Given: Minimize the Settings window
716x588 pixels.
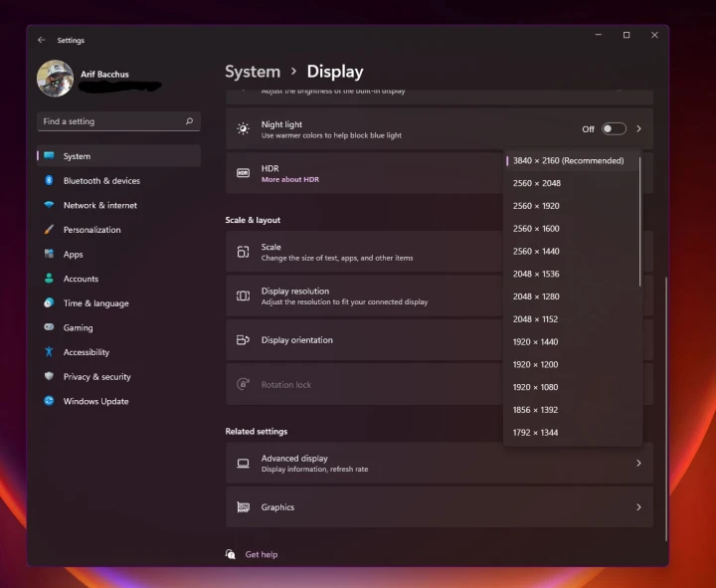Looking at the screenshot, I should pyautogui.click(x=599, y=35).
